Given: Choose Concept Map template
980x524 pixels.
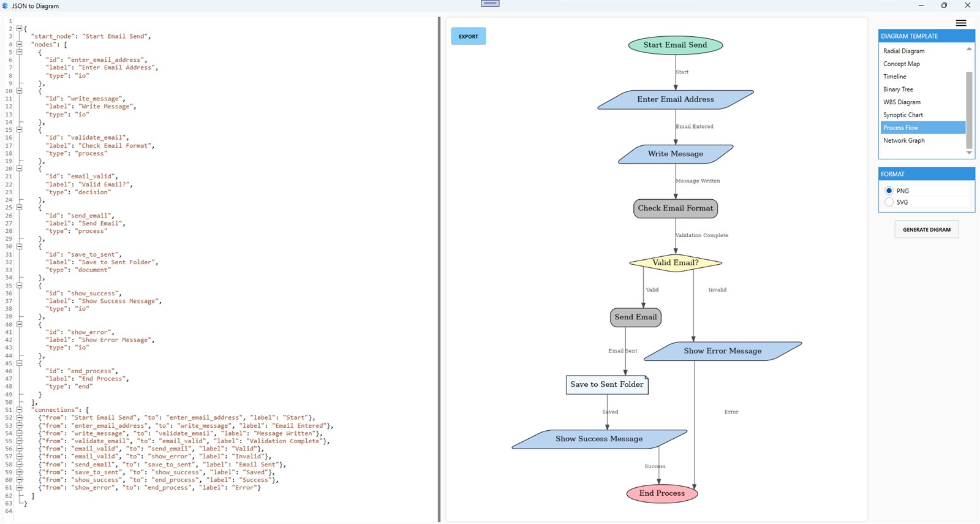Looking at the screenshot, I should 922,64.
